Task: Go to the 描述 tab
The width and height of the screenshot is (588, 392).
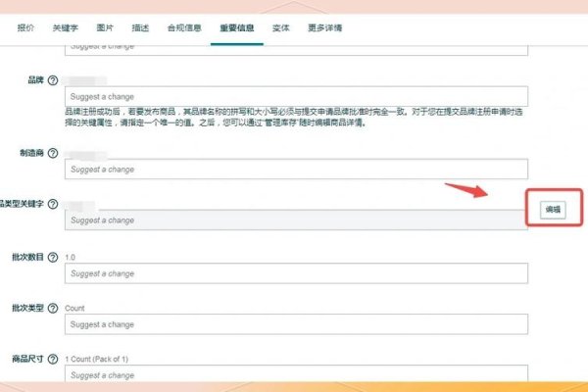Action: coord(140,27)
